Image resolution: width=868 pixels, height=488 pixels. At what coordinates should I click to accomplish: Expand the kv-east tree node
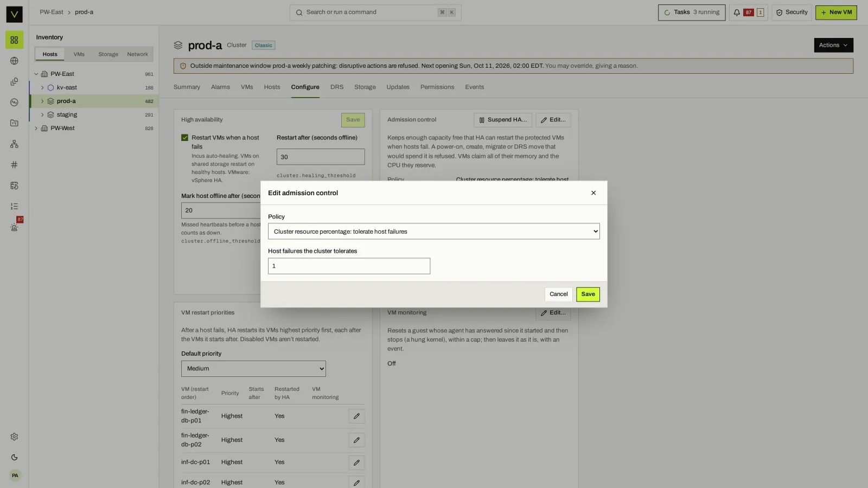point(42,88)
